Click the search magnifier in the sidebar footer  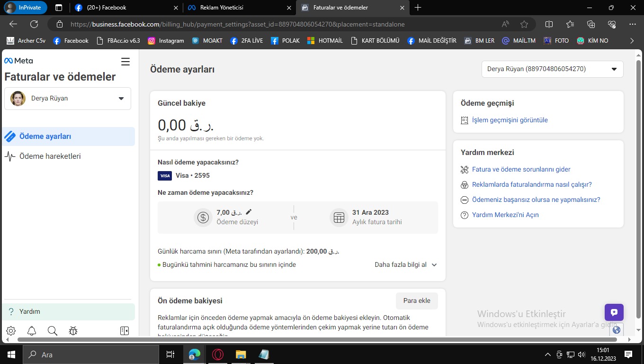click(x=53, y=331)
